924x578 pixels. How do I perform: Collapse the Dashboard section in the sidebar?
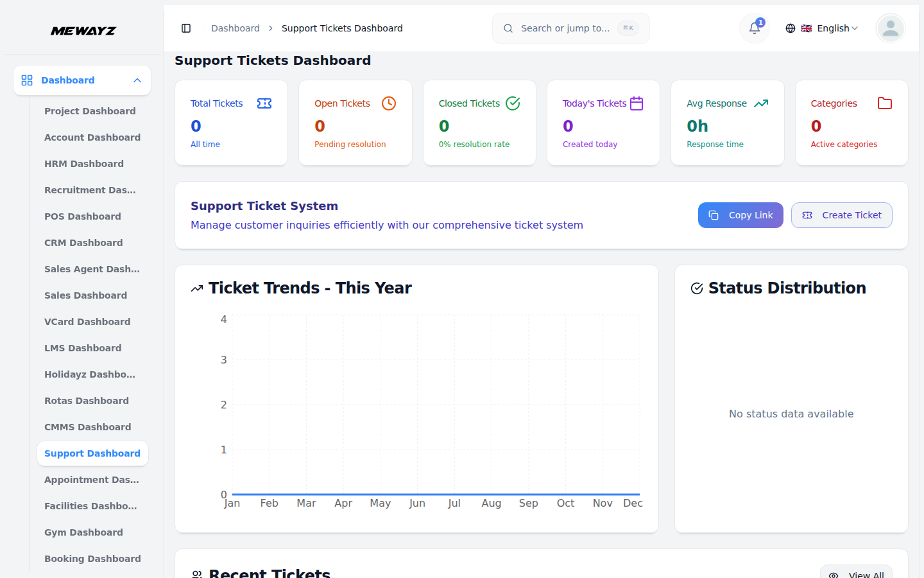click(x=137, y=80)
